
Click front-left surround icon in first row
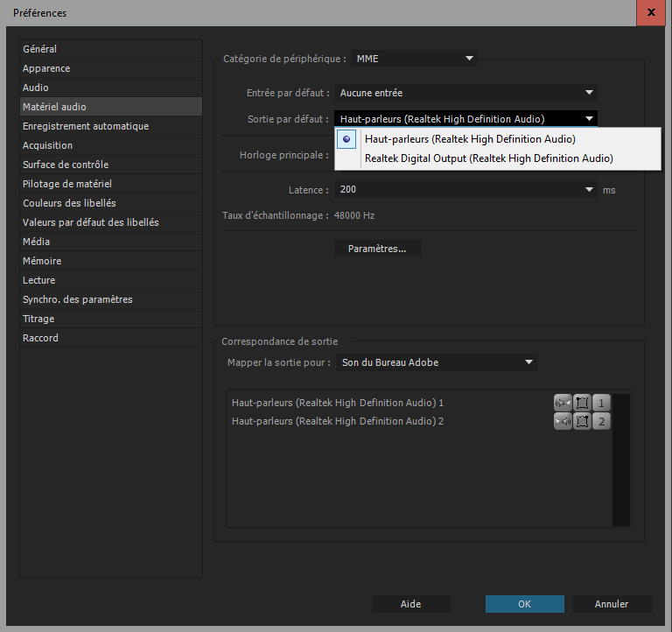point(582,403)
